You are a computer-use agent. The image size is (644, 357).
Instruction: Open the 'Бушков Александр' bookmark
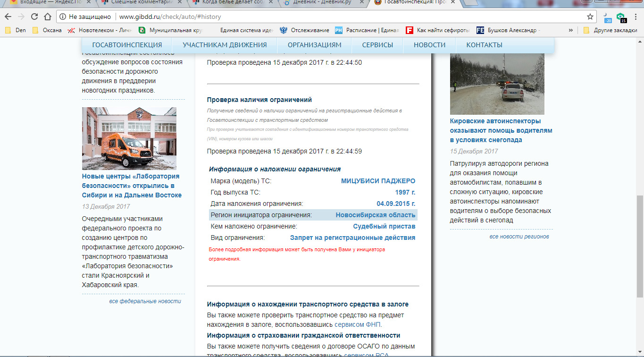click(x=509, y=30)
